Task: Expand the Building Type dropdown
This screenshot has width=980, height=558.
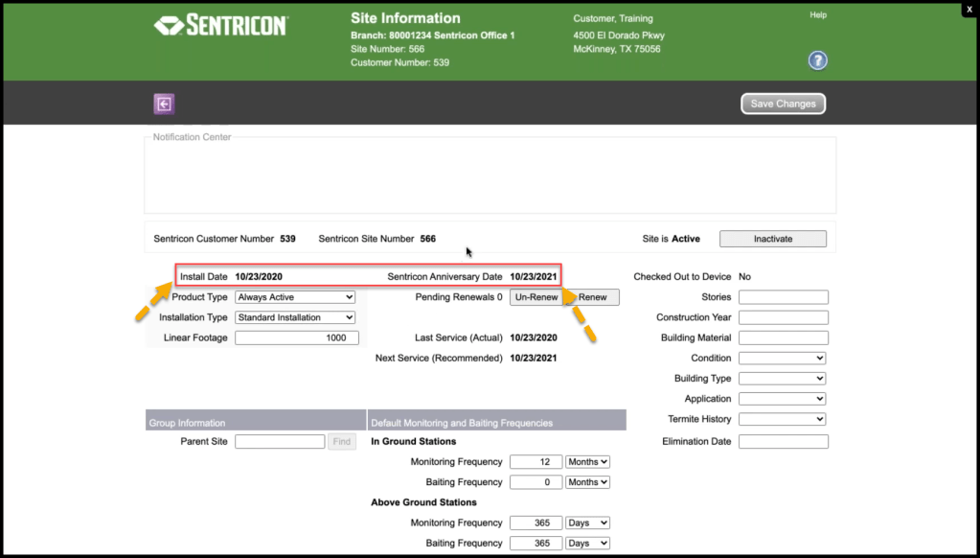Action: pyautogui.click(x=783, y=379)
